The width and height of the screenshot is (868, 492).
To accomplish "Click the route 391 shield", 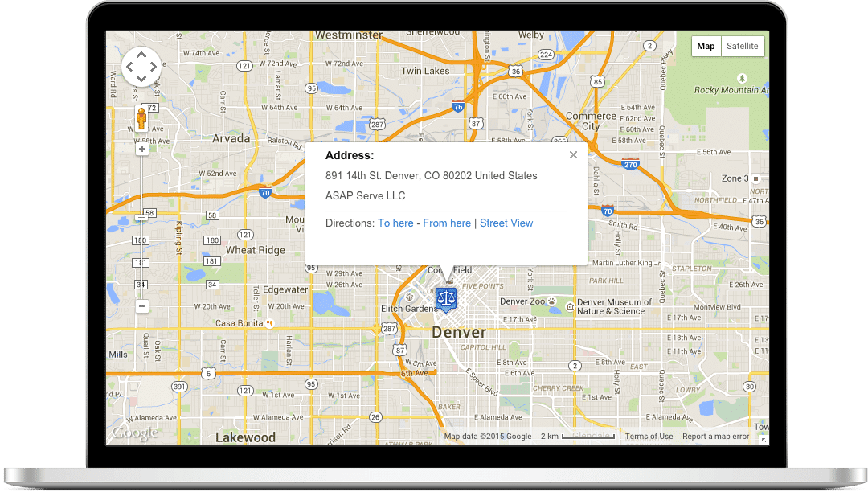I will tap(178, 387).
